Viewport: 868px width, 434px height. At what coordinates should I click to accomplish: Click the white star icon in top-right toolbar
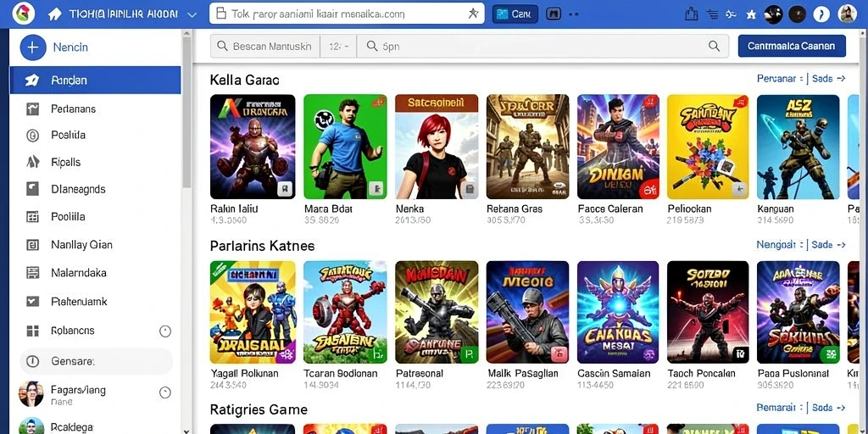[x=751, y=14]
